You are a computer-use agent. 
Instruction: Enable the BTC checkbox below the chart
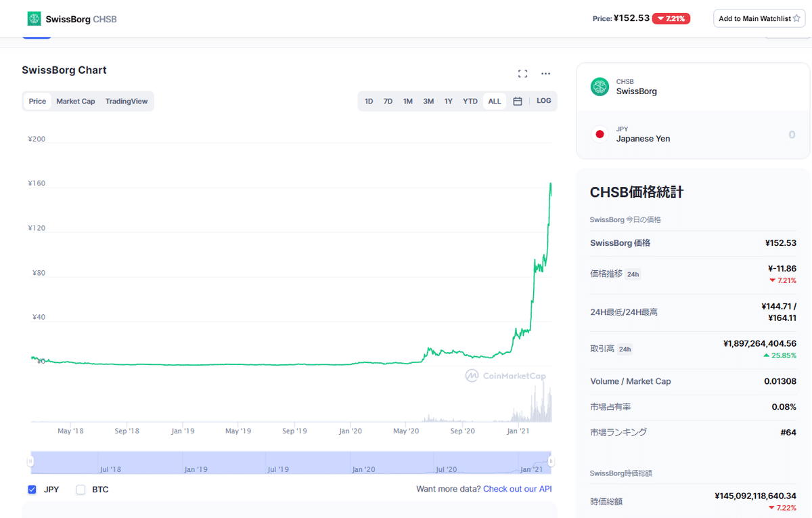coord(78,489)
